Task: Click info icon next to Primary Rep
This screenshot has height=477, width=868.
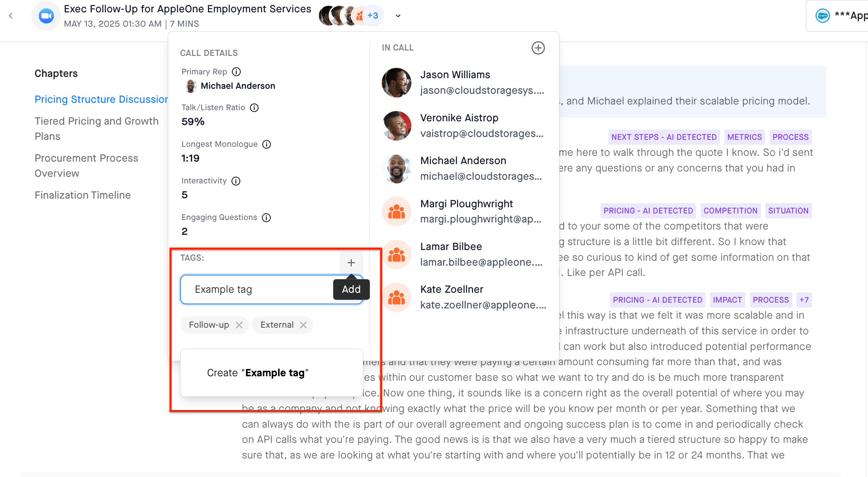Action: [236, 72]
